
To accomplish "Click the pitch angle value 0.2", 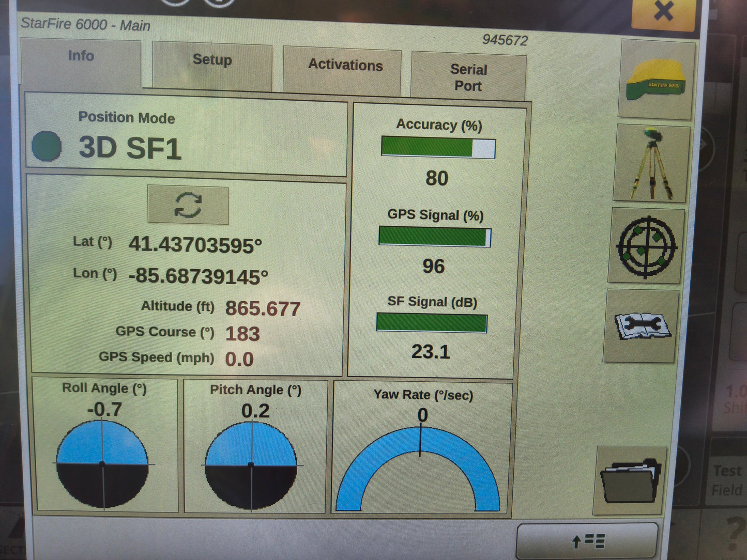I will 255,411.
